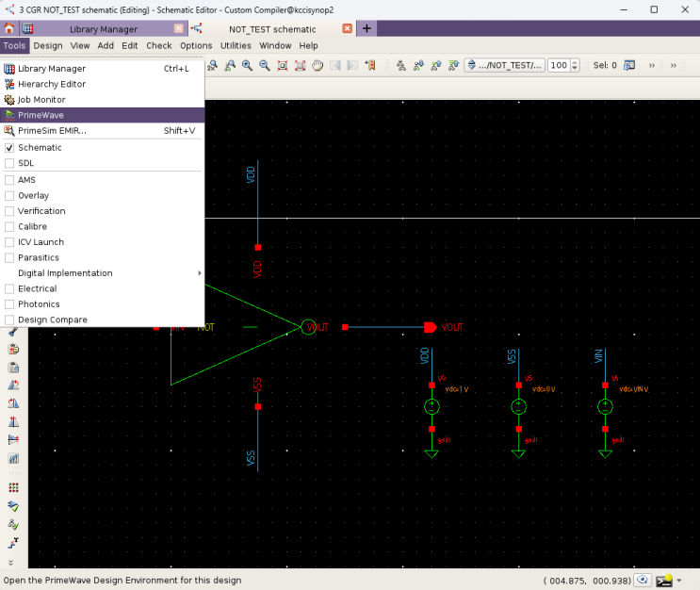This screenshot has width=700, height=590.
Task: Launch PrimeWave from the Tools menu
Action: point(41,115)
